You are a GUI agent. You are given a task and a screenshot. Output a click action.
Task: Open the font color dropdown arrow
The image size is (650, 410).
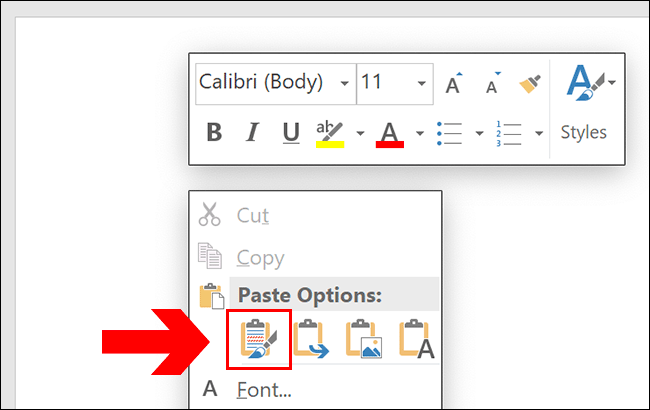(x=420, y=133)
